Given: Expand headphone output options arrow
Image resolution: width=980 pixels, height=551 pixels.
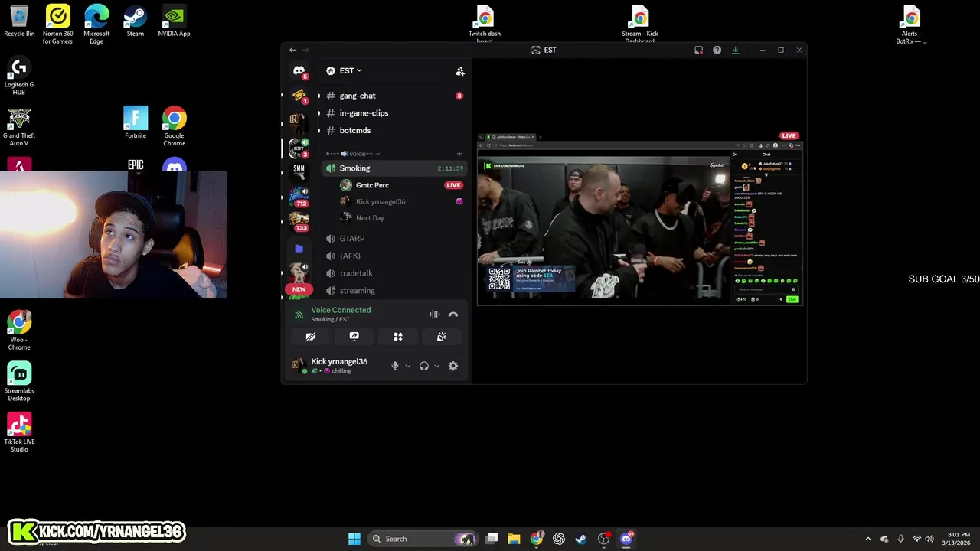Looking at the screenshot, I should coord(436,366).
